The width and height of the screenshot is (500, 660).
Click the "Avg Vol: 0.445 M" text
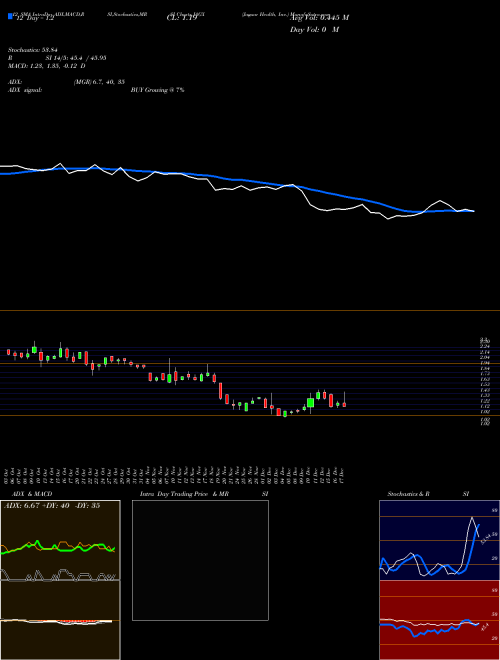319,17
